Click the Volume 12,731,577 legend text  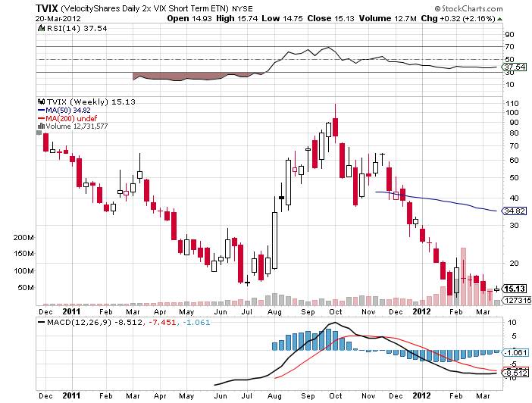click(77, 127)
